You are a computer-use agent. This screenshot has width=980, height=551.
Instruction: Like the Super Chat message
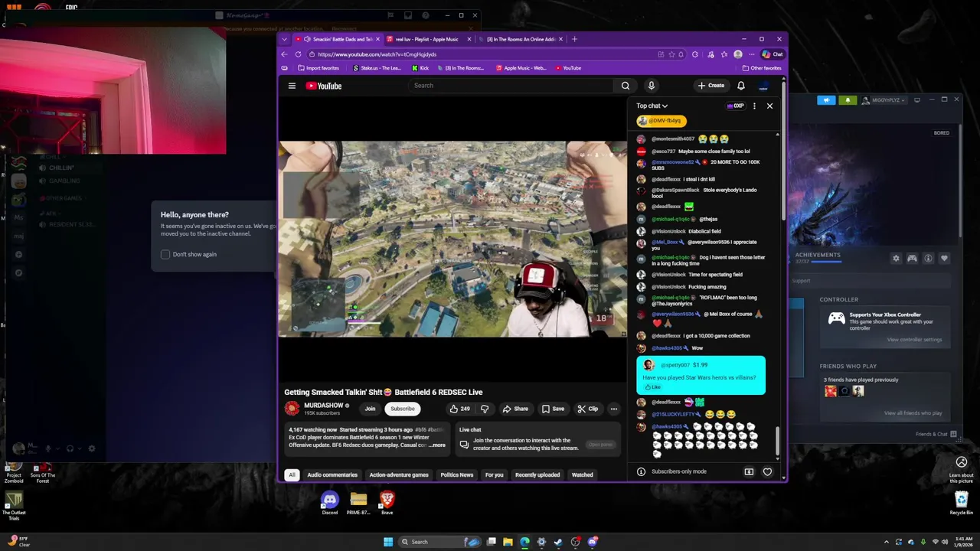(x=652, y=387)
